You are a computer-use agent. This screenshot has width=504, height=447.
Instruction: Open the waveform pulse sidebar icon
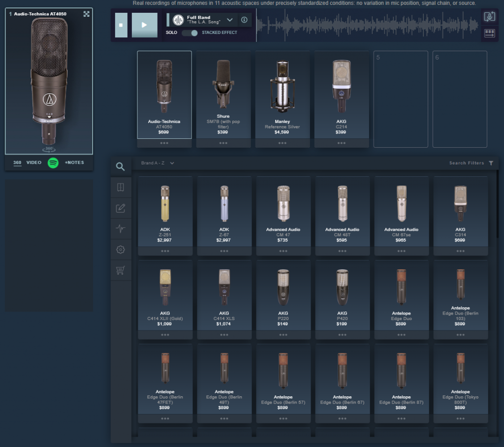click(121, 229)
